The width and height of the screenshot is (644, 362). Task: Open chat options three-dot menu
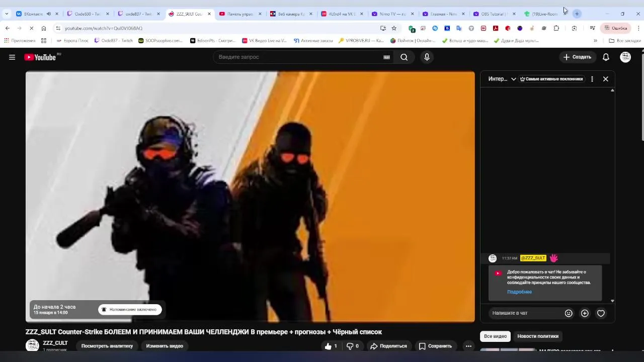[592, 79]
